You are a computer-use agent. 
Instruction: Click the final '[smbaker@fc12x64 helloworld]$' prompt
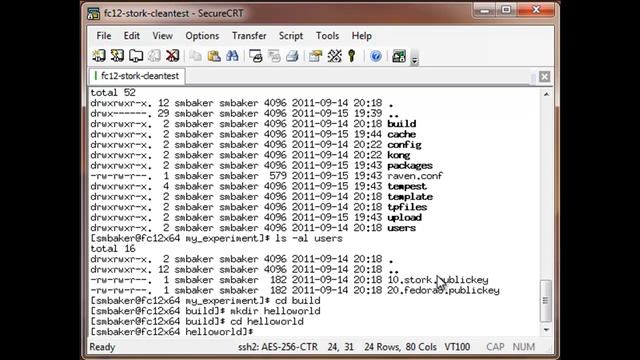pos(171,332)
